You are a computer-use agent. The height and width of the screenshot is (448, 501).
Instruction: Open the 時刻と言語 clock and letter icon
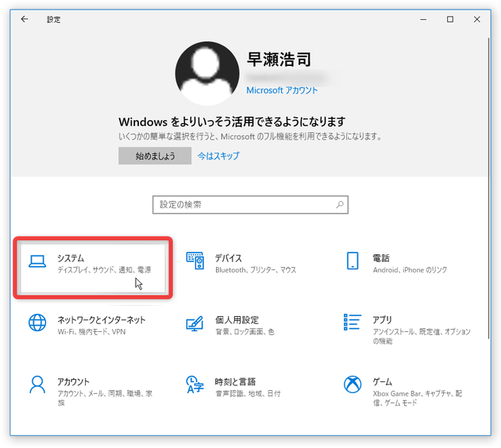195,384
